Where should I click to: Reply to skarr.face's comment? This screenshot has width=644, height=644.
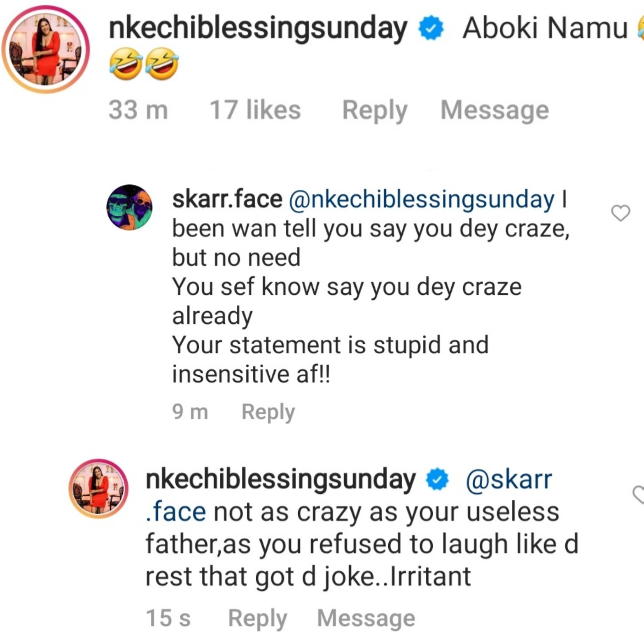click(268, 412)
